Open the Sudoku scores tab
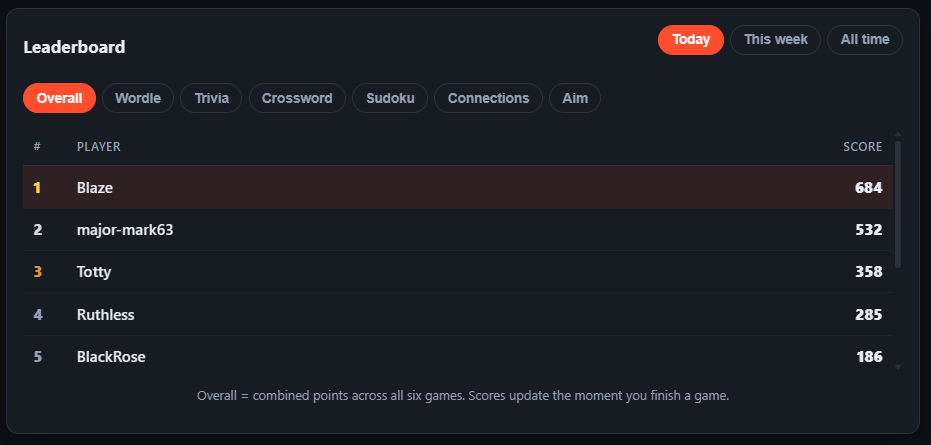The height and width of the screenshot is (445, 931). coord(390,98)
